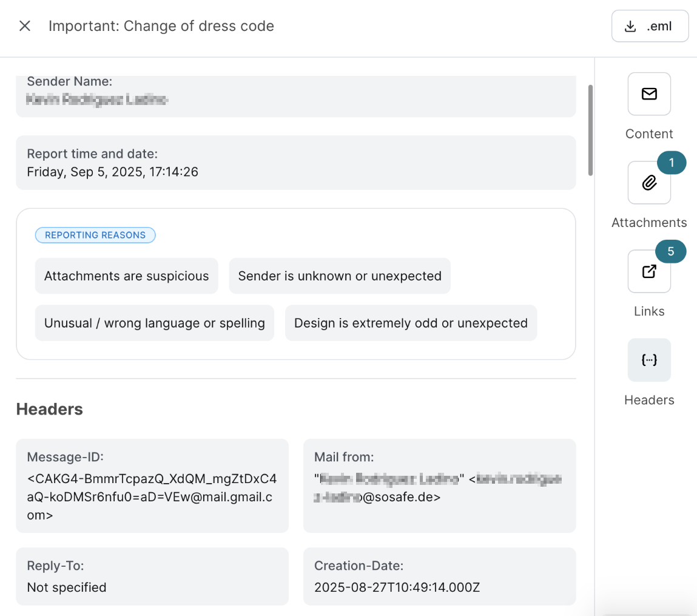Select the Headers curly-braces icon
697x616 pixels.
649,360
